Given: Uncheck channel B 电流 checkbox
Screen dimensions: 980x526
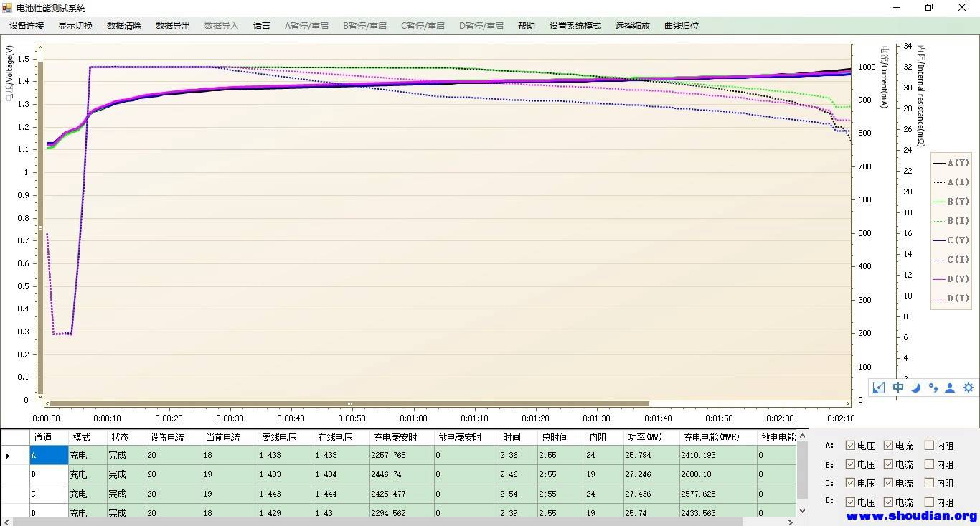Looking at the screenshot, I should coord(888,464).
